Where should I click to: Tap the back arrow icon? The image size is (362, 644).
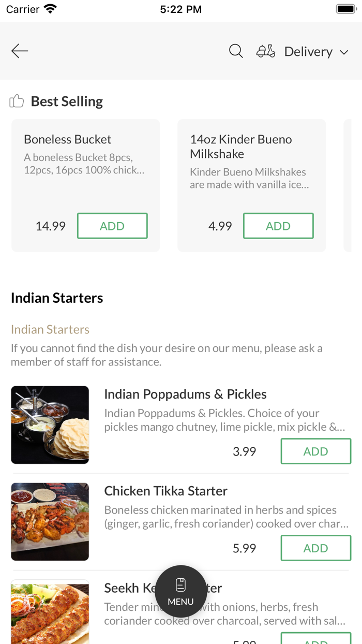20,51
